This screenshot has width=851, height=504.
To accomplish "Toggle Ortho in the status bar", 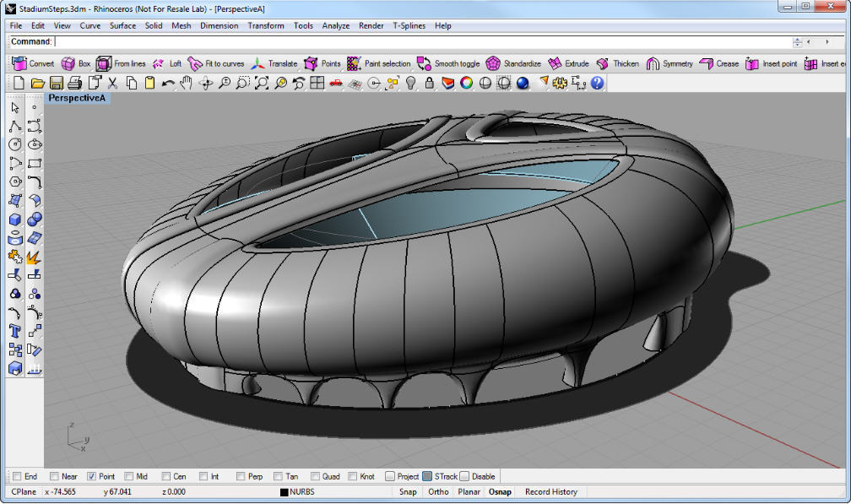I will [438, 491].
